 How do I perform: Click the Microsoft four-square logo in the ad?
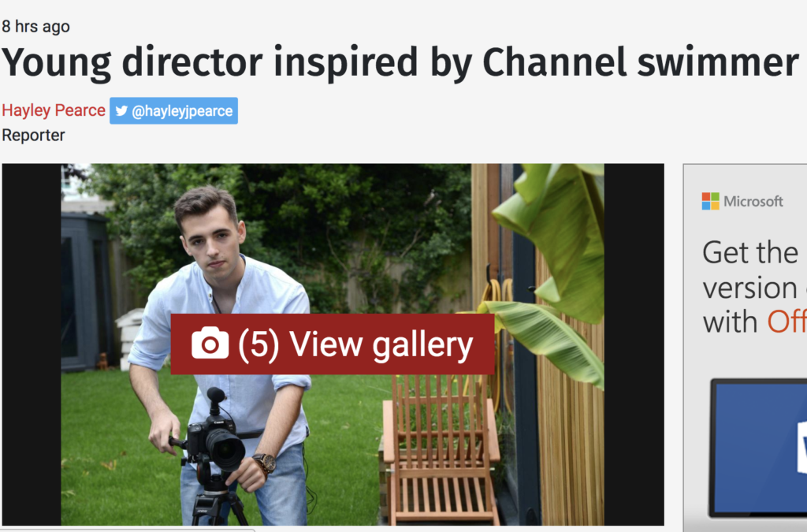(x=710, y=201)
